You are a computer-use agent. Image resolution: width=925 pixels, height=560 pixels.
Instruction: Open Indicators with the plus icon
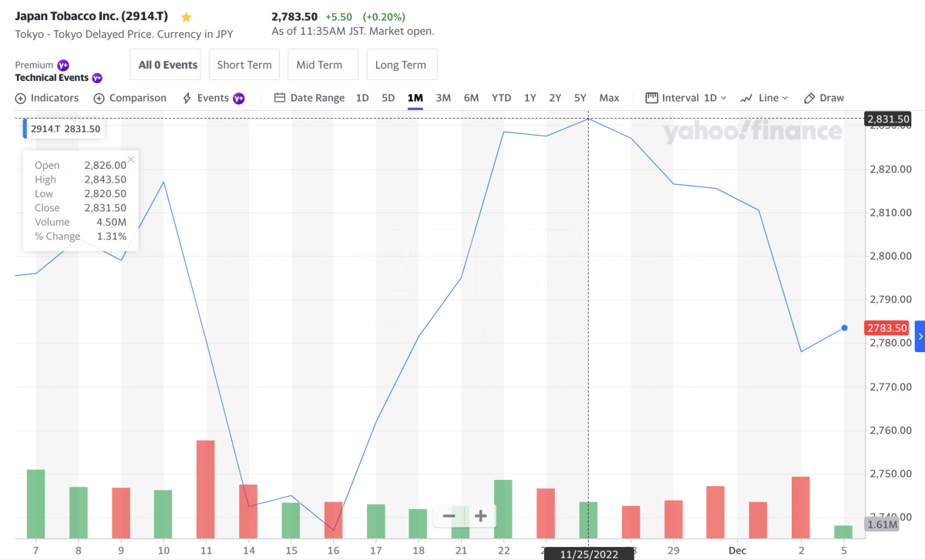tap(47, 98)
